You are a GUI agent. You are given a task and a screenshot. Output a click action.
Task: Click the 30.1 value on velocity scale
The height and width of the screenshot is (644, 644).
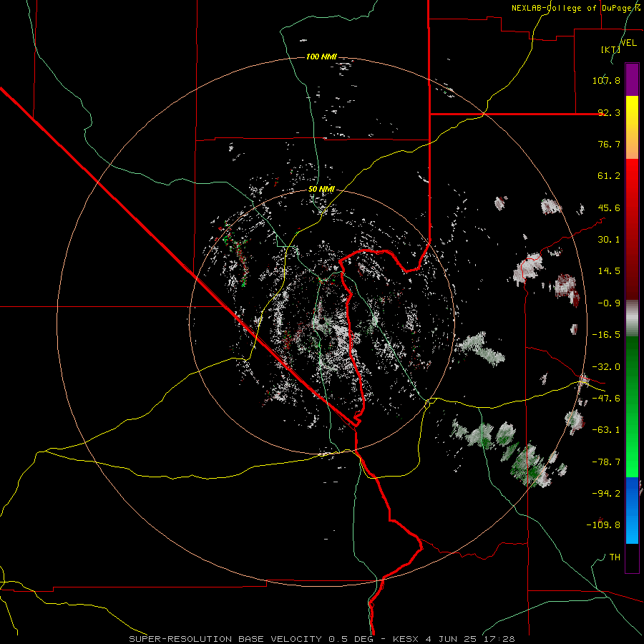point(609,240)
